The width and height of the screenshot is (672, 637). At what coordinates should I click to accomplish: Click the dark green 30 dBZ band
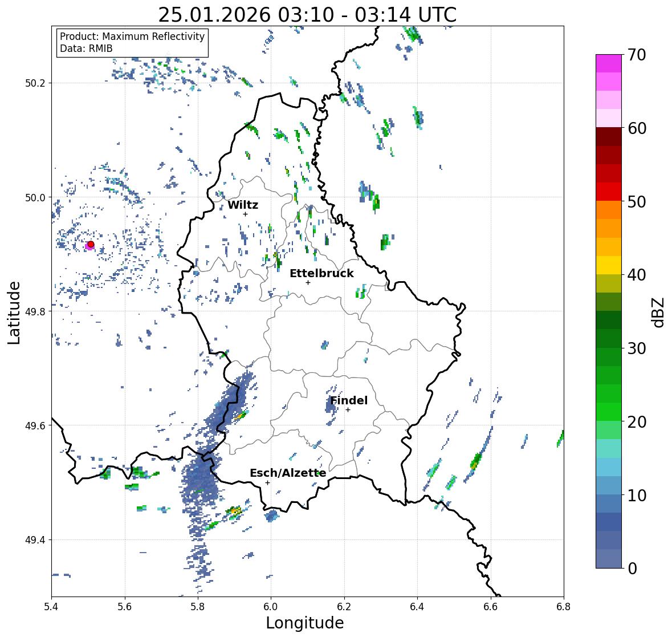tap(609, 338)
